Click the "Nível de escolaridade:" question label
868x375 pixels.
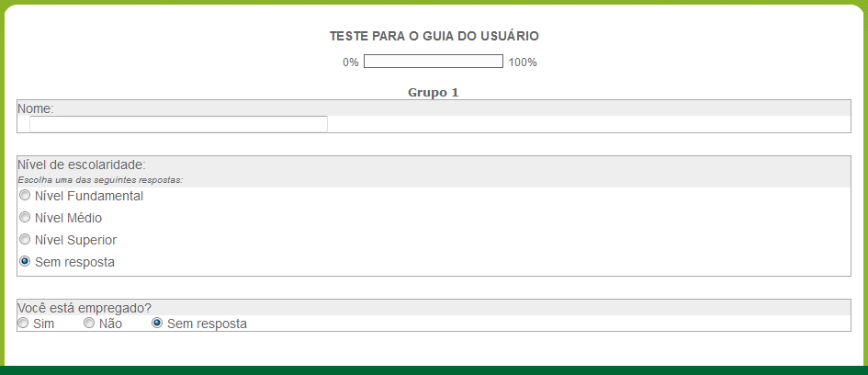[82, 165]
